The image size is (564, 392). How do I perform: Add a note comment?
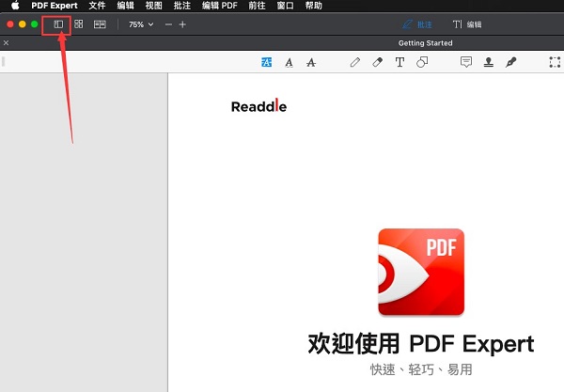466,62
